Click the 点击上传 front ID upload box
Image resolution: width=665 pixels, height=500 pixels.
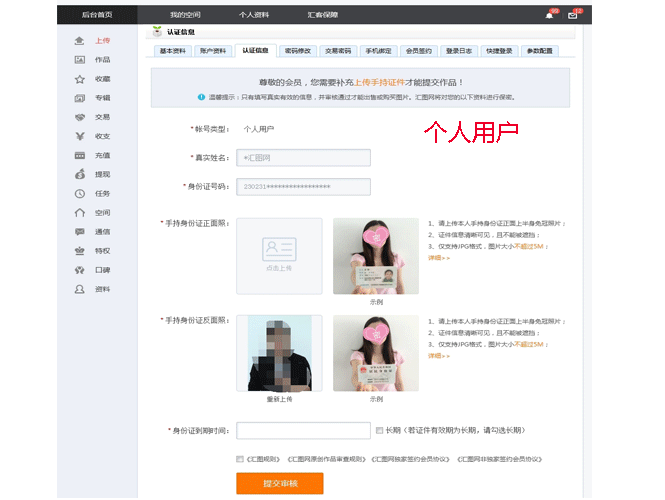279,255
